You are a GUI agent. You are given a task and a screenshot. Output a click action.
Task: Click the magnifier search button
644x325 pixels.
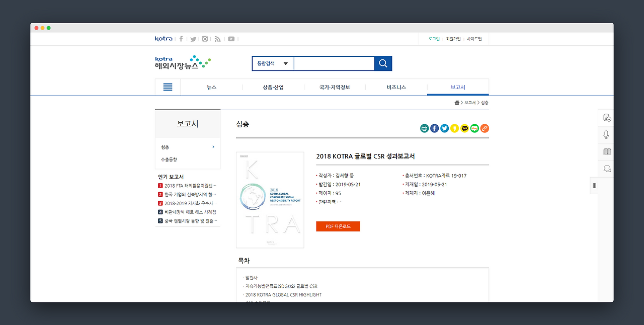pyautogui.click(x=383, y=63)
